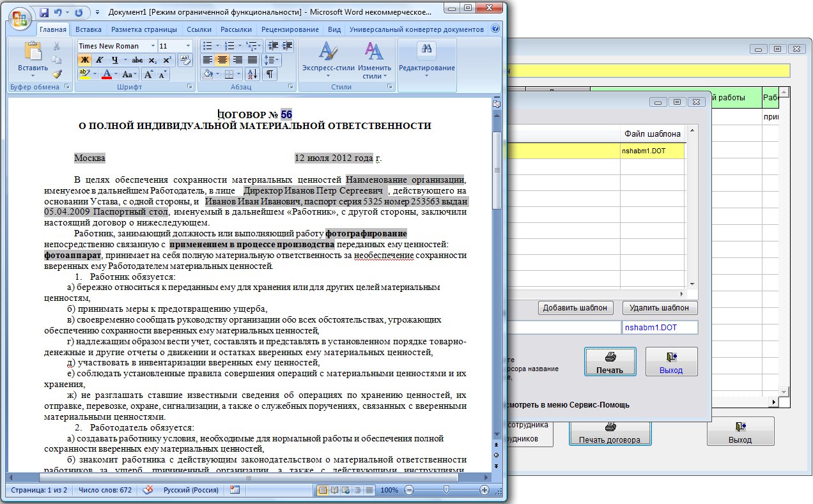Open Word Help question mark icon

pyautogui.click(x=495, y=29)
